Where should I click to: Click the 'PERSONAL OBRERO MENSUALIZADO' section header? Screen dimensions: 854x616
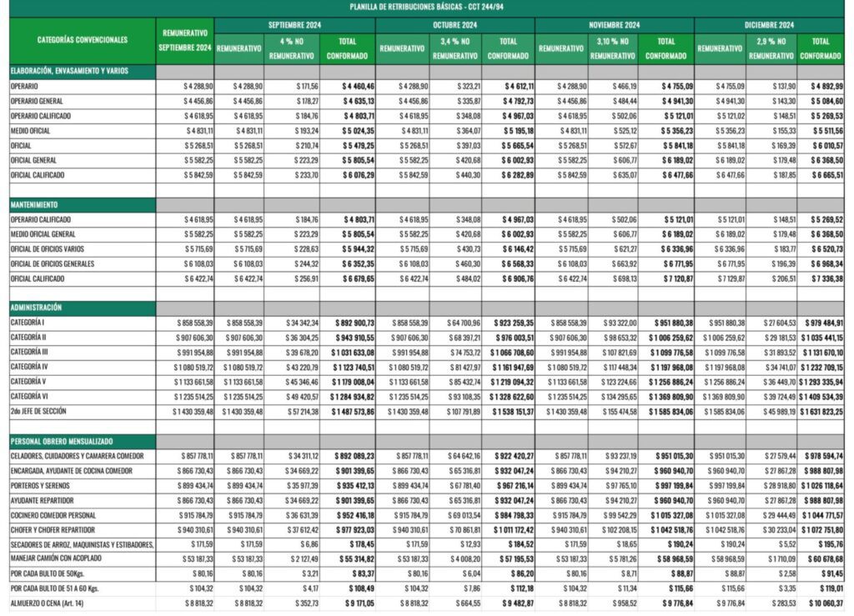pos(62,441)
